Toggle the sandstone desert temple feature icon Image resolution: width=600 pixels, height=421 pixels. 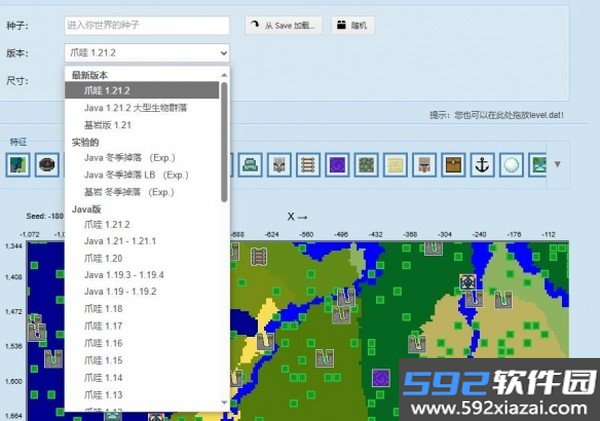coord(396,165)
